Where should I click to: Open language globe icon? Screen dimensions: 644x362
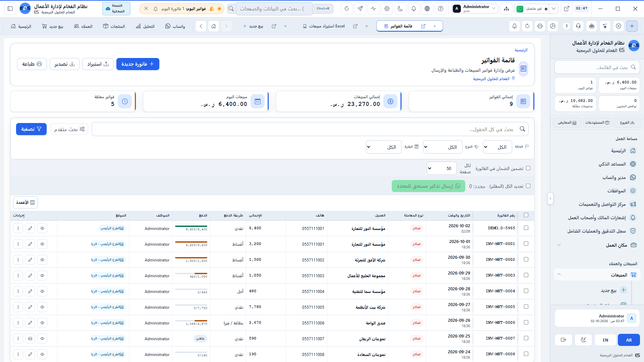point(427,9)
